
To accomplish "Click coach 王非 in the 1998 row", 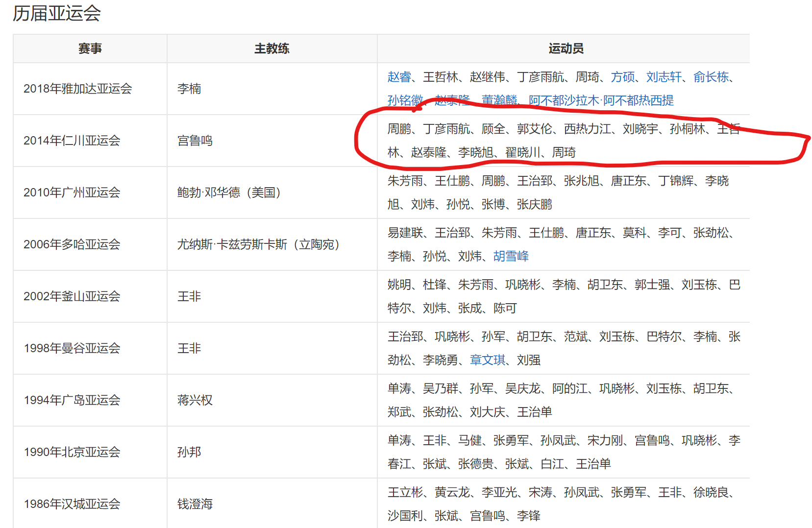I will coord(189,348).
